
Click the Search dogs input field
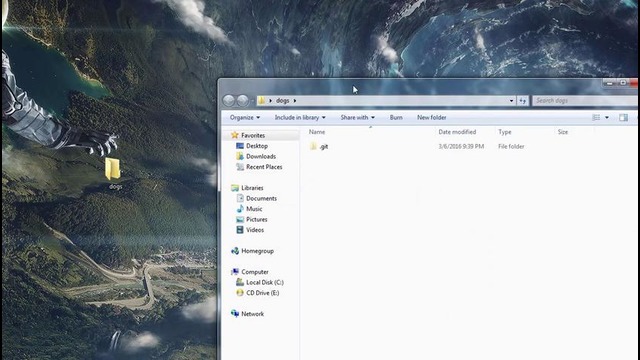[x=585, y=100]
